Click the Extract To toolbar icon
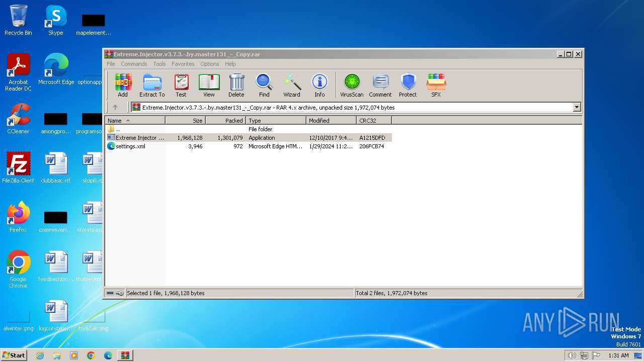The image size is (644, 362). pos(152,85)
